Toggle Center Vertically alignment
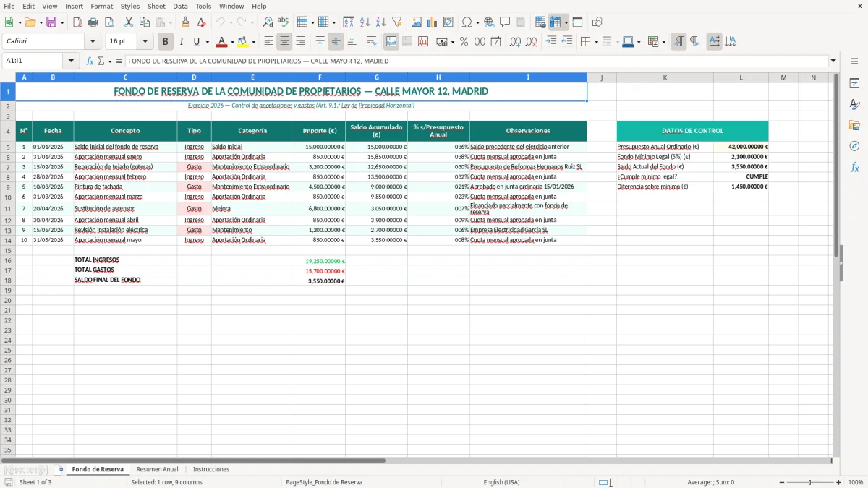This screenshot has height=488, width=868. (336, 42)
